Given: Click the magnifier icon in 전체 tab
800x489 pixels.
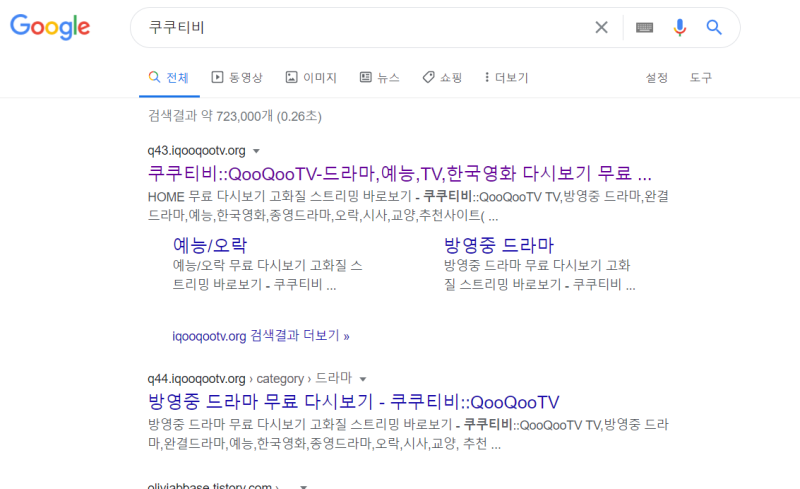Looking at the screenshot, I should click(154, 77).
